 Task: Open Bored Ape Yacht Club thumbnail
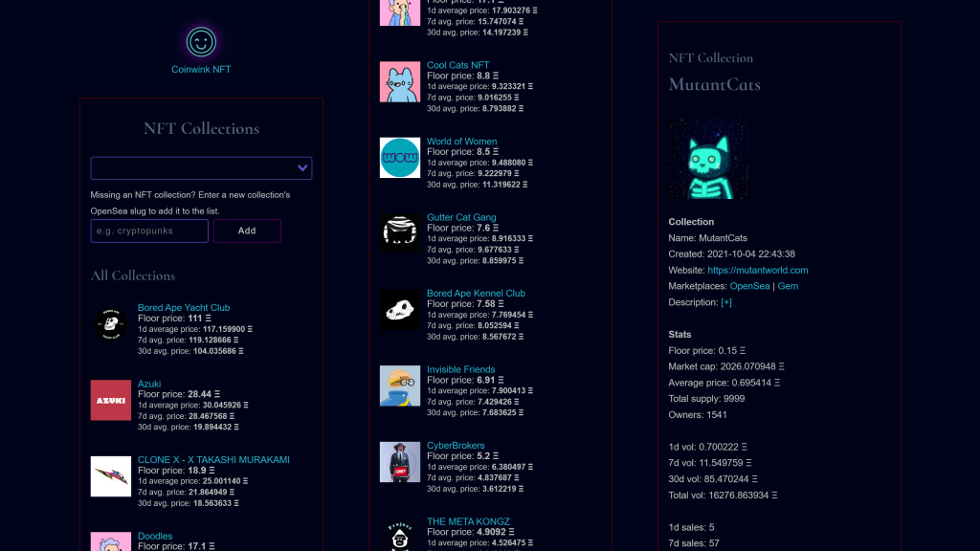pyautogui.click(x=111, y=324)
